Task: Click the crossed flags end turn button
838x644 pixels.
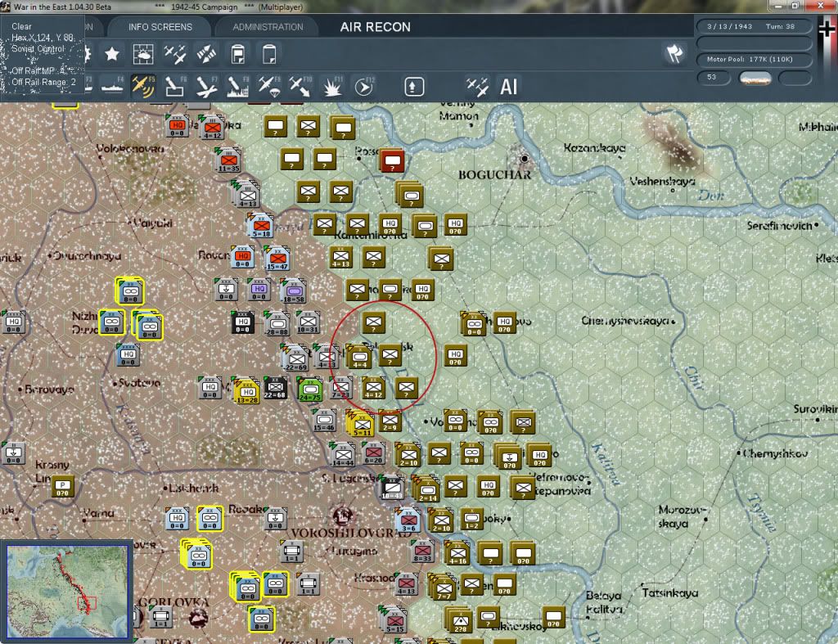Action: 674,53
